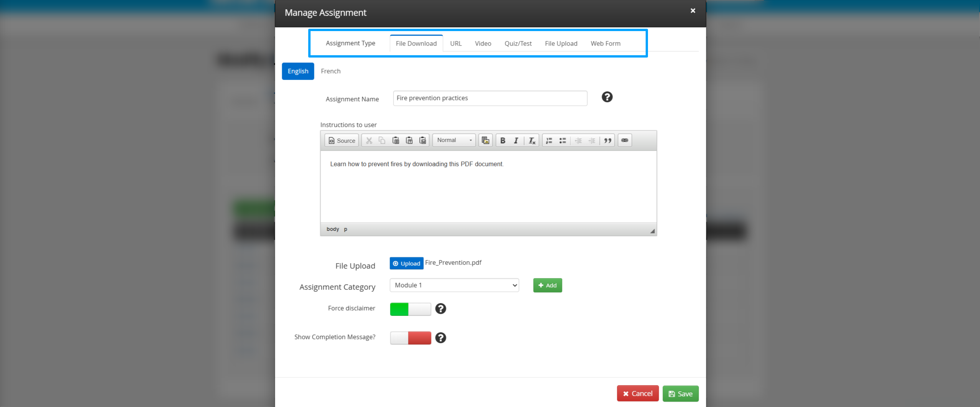
Task: Click the Fire_Prevention.pdf file name
Action: click(453, 262)
